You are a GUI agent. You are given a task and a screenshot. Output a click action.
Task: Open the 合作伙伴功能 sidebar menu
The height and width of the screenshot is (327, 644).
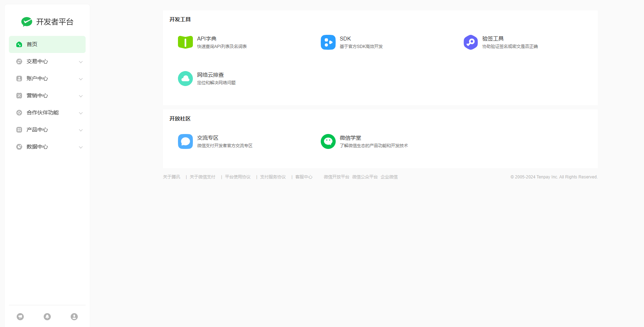click(43, 113)
